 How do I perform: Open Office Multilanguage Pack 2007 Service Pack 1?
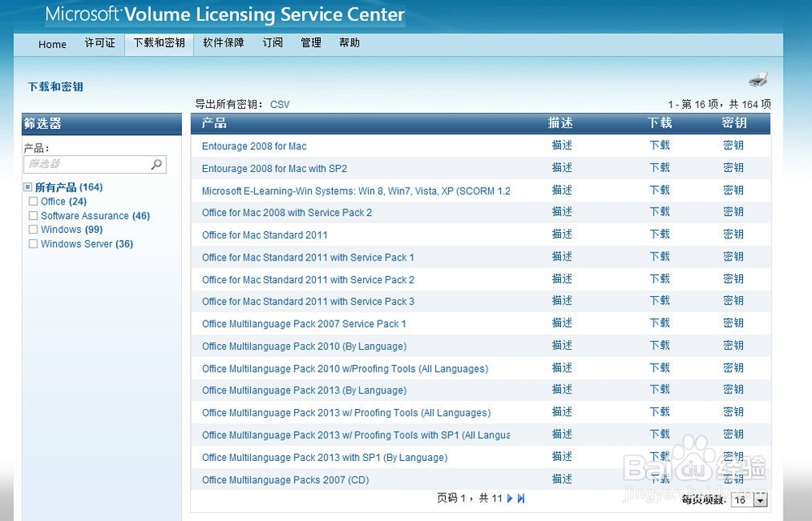point(304,324)
